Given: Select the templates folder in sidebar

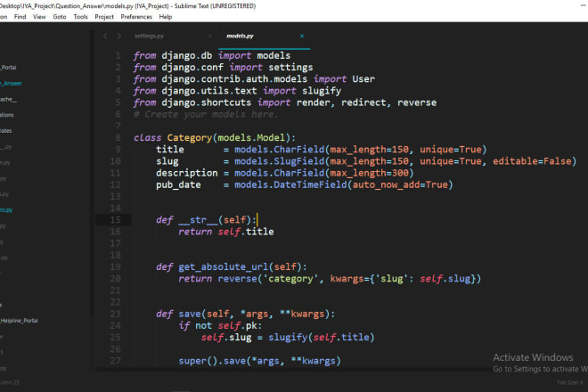Looking at the screenshot, I should pyautogui.click(x=6, y=131).
